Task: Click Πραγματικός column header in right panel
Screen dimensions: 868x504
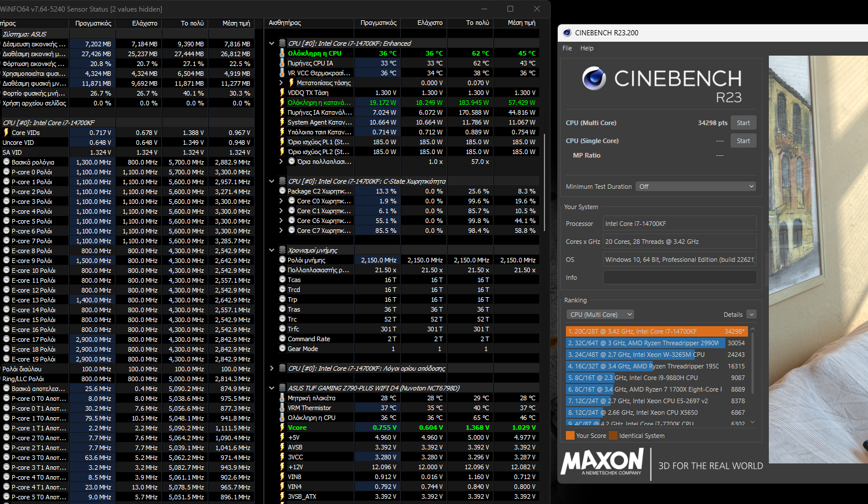Action: (378, 23)
